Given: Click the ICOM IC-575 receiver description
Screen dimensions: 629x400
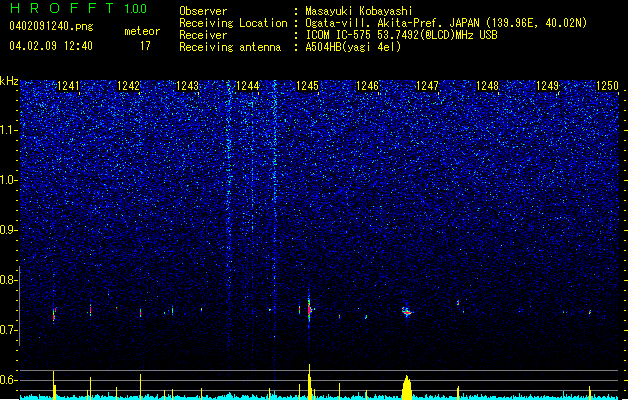Looking at the screenshot, I should pos(401,35).
